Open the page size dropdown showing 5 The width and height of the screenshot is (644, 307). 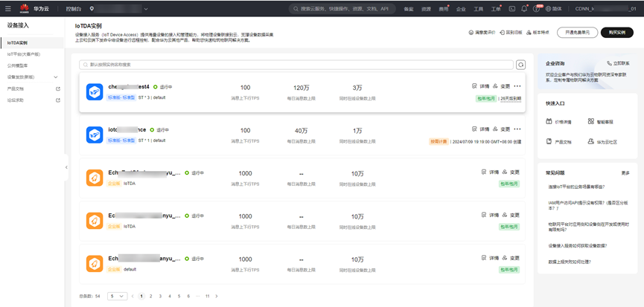click(x=118, y=296)
